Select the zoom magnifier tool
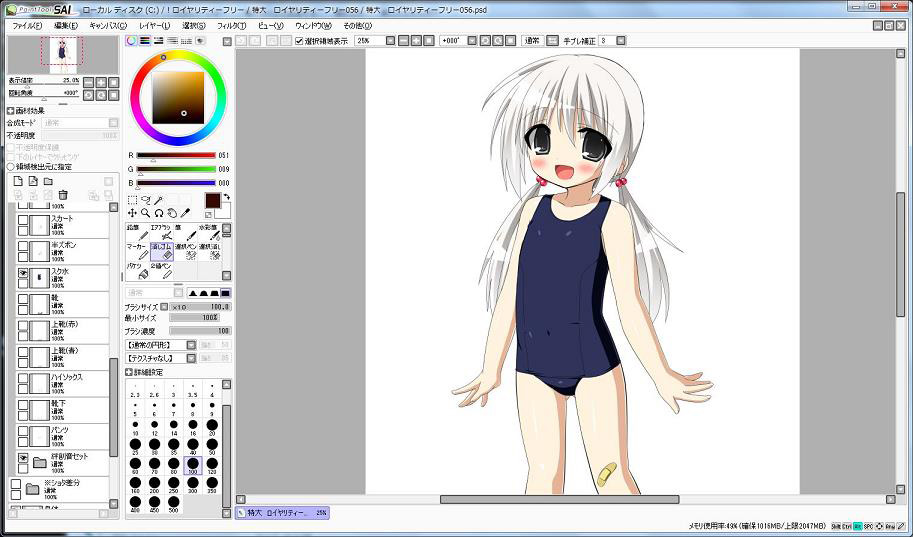The image size is (913, 537). click(145, 213)
